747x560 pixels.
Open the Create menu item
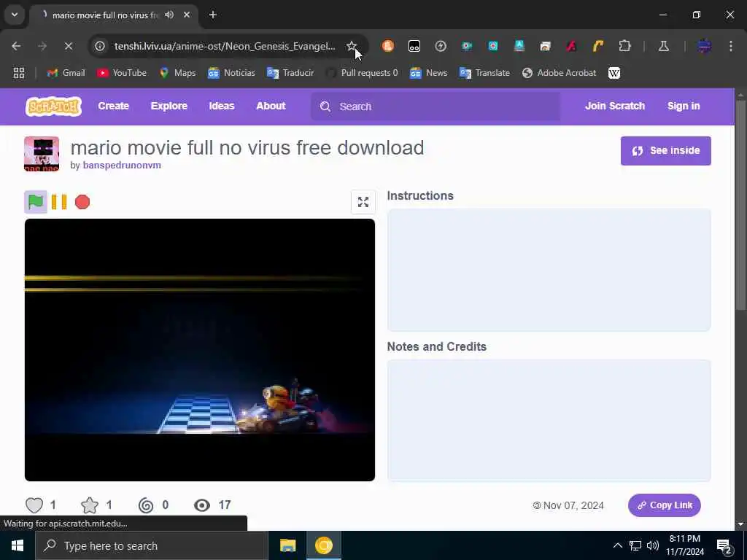(113, 106)
